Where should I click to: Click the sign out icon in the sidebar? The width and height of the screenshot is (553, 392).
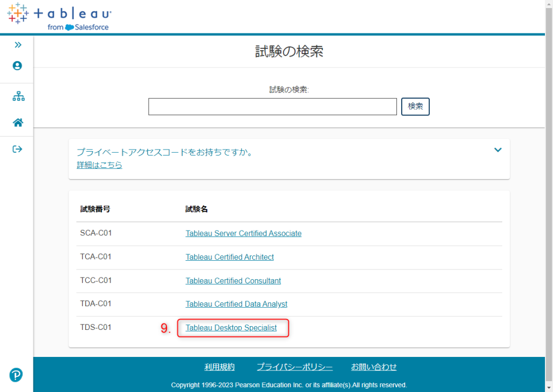pos(17,149)
